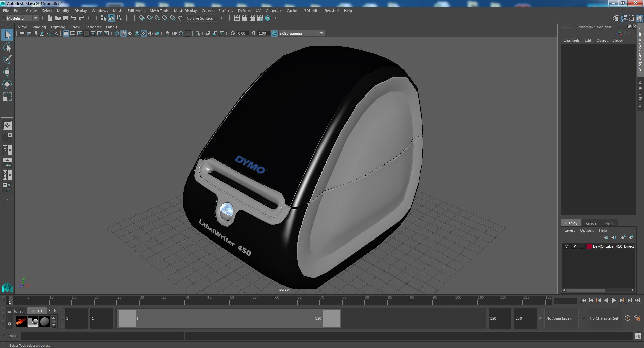Choose the Scale tool
Image resolution: width=644 pixels, height=348 pixels.
pos(7,97)
